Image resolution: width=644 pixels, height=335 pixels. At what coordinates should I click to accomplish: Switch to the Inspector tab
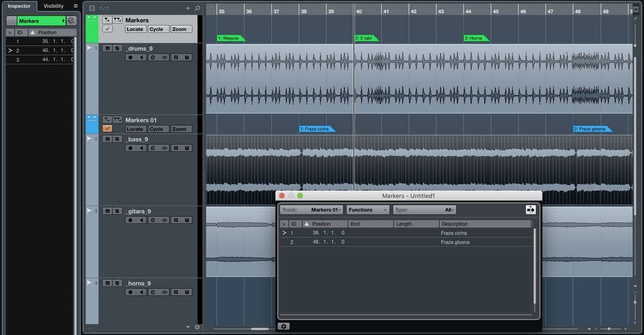pos(19,6)
